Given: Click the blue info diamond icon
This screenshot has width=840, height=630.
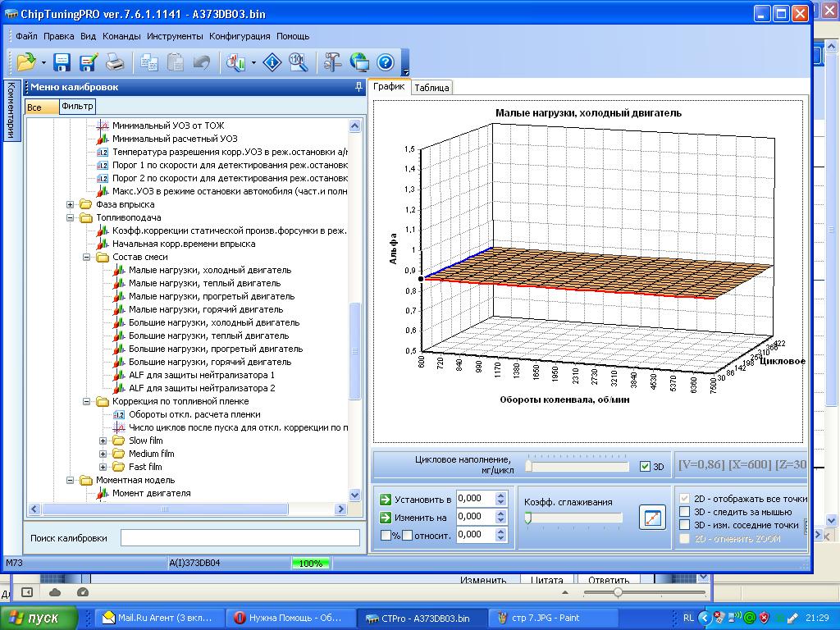Looking at the screenshot, I should pos(272,62).
